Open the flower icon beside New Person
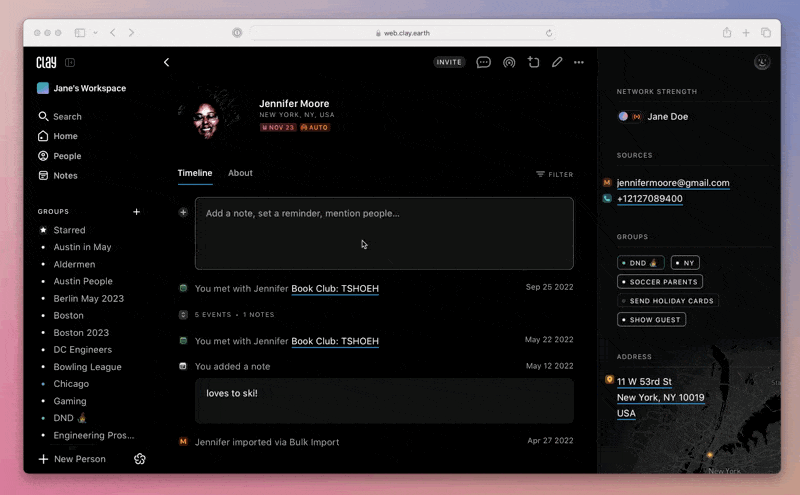 [x=140, y=459]
